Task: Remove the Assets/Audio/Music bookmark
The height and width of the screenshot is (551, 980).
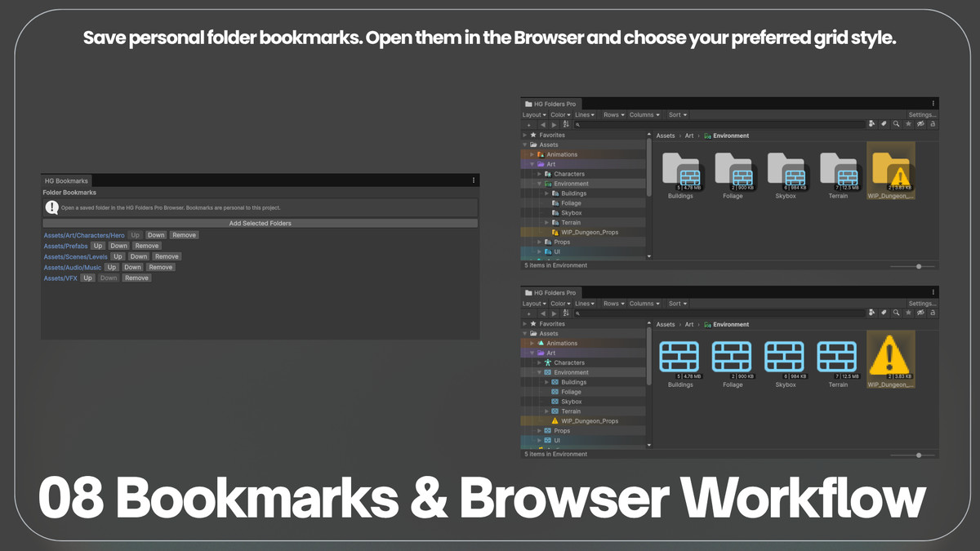Action: [x=161, y=267]
